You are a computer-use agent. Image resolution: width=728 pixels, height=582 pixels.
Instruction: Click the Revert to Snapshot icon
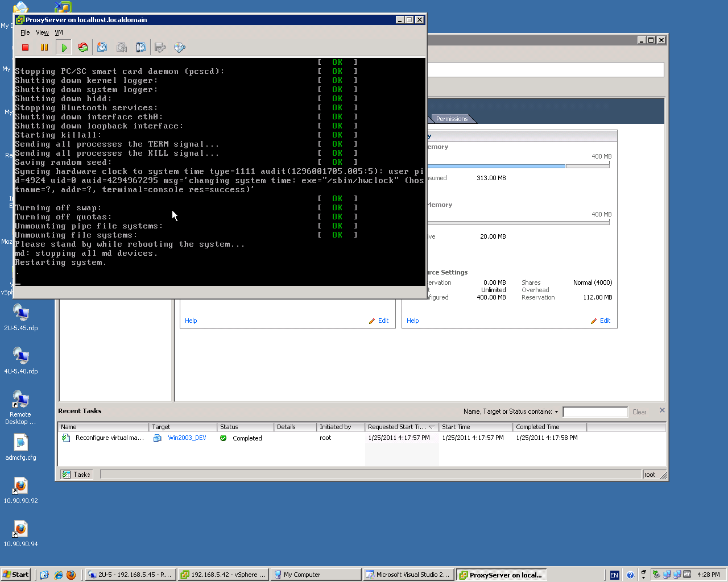coord(122,48)
